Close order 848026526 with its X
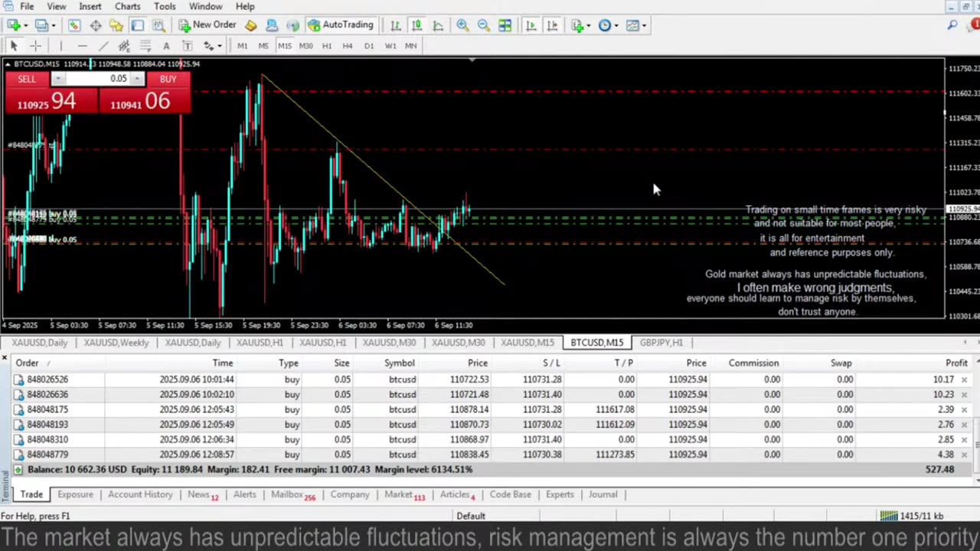 (x=964, y=380)
